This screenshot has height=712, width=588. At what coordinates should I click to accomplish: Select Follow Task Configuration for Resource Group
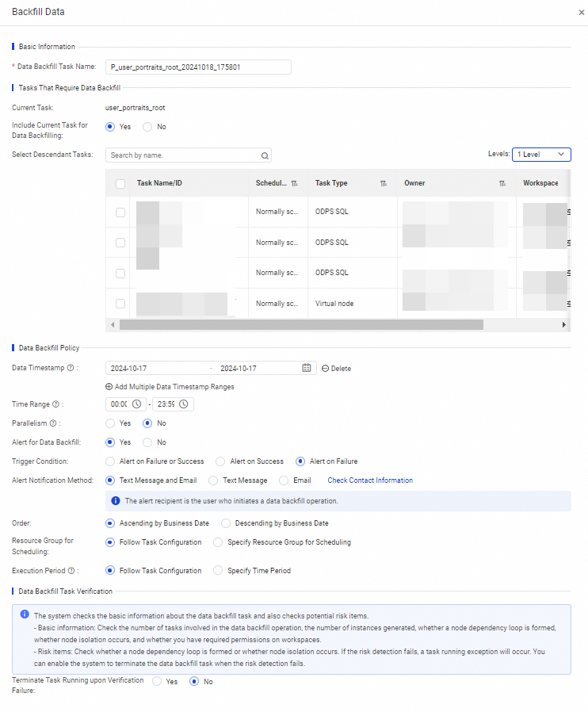point(110,542)
